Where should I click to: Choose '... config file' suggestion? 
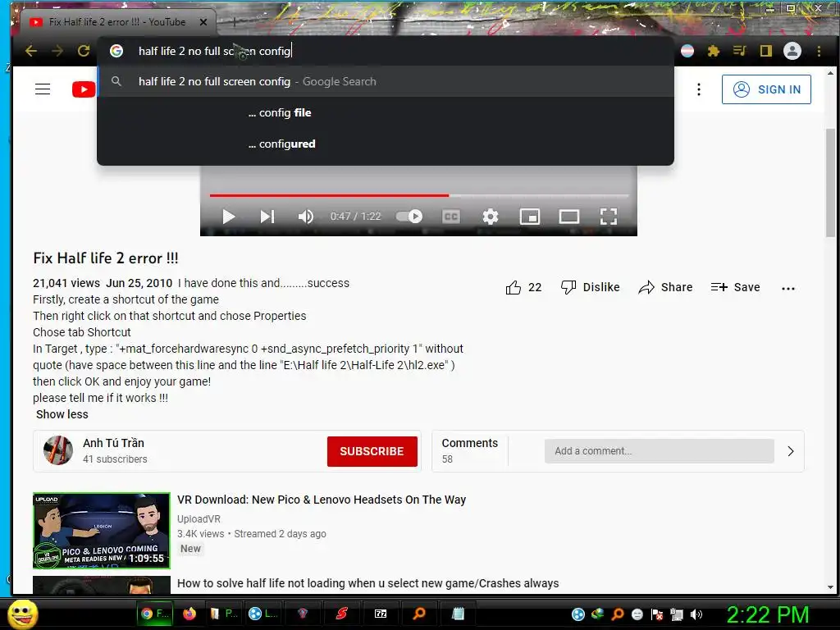point(386,112)
